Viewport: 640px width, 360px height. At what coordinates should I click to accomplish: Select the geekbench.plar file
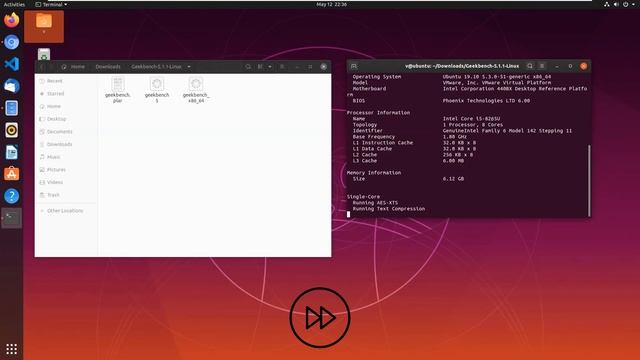(x=118, y=90)
